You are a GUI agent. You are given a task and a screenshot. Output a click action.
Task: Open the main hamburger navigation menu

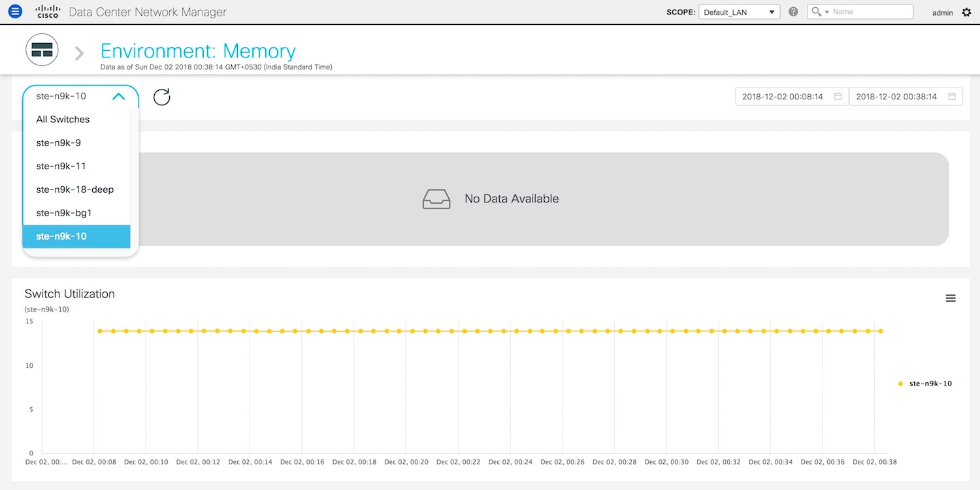point(15,12)
